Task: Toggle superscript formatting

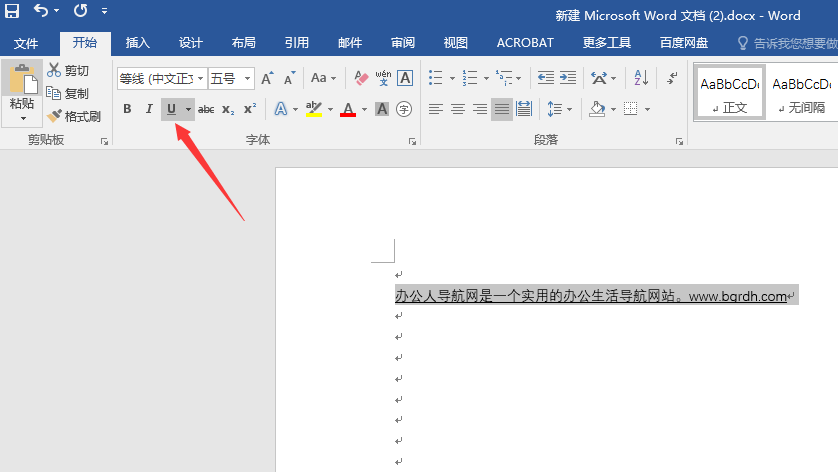Action: [x=250, y=109]
